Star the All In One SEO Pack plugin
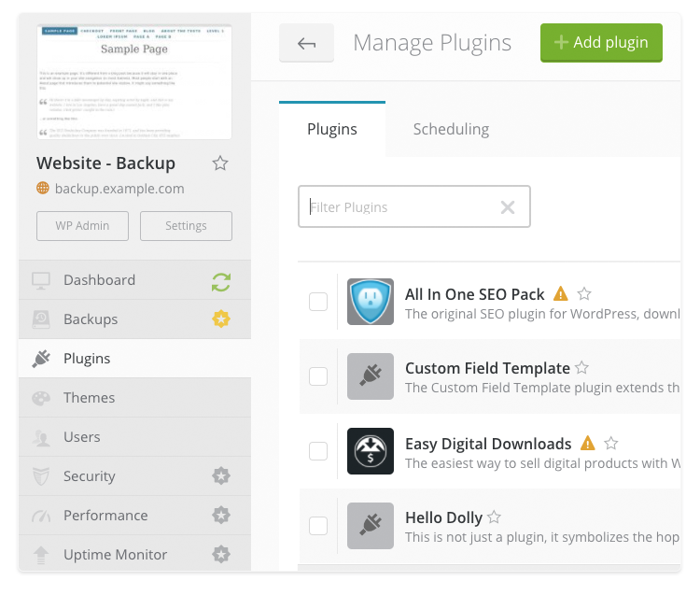The height and width of the screenshot is (595, 700). point(584,293)
